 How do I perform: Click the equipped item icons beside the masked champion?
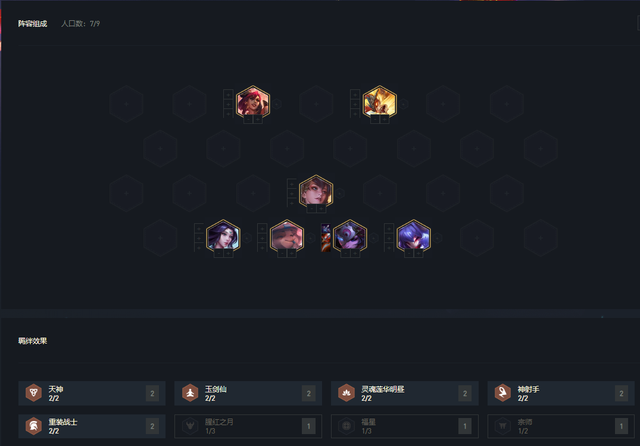tap(326, 237)
